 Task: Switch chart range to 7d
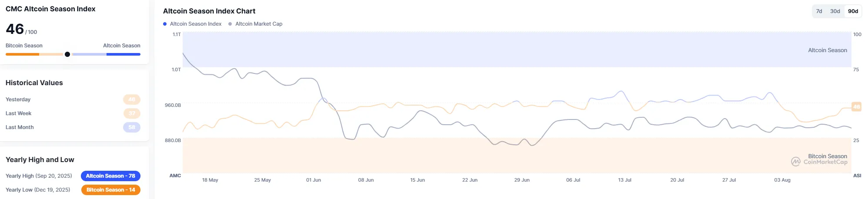click(x=819, y=11)
